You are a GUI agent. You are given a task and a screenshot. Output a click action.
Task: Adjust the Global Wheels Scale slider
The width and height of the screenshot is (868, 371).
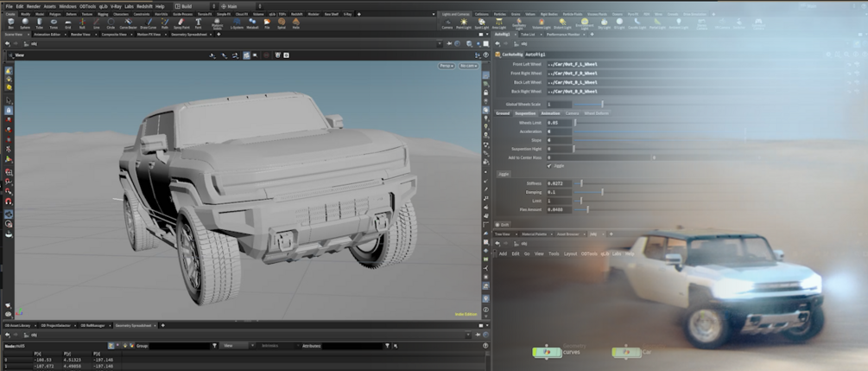coord(602,105)
